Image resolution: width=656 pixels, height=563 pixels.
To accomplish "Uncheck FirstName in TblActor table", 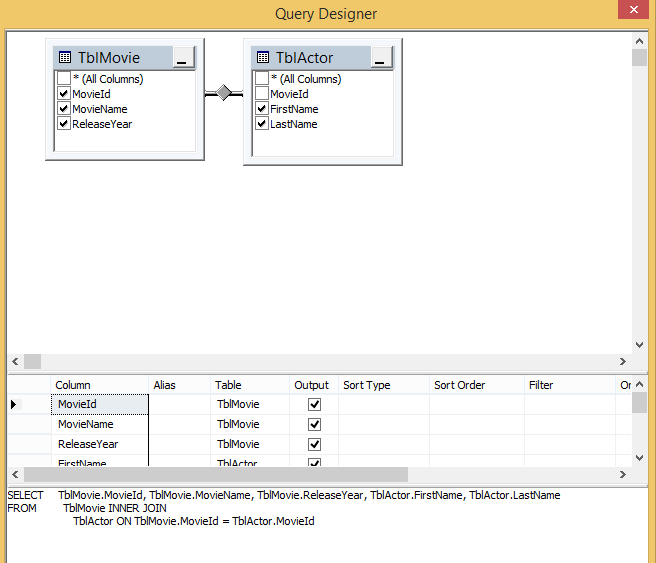I will 261,109.
